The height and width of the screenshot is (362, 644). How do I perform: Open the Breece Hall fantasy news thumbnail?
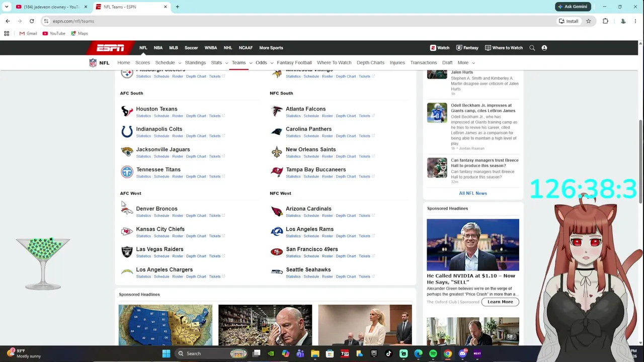click(437, 168)
